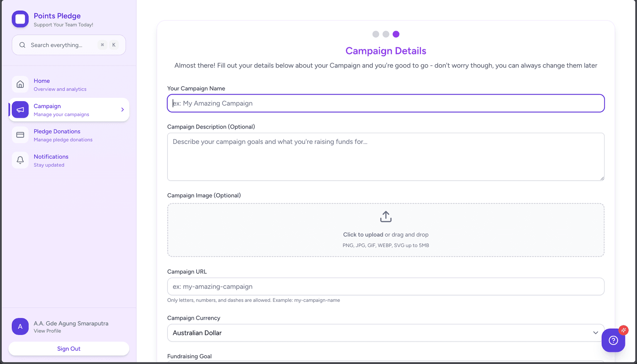Click the Campaign megaphone icon
Image resolution: width=637 pixels, height=364 pixels.
click(x=20, y=110)
